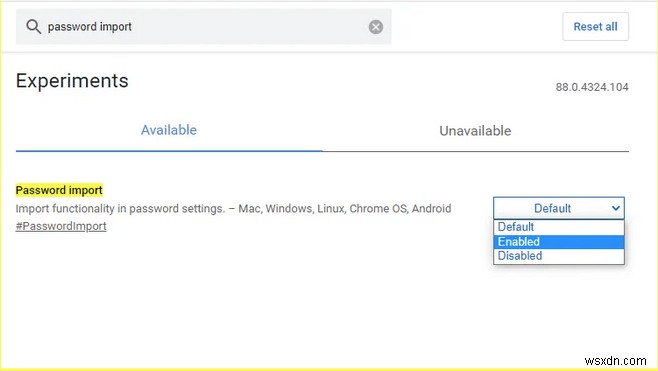The image size is (658, 371).
Task: Choose Enabled in the dropdown list
Action: tap(559, 242)
